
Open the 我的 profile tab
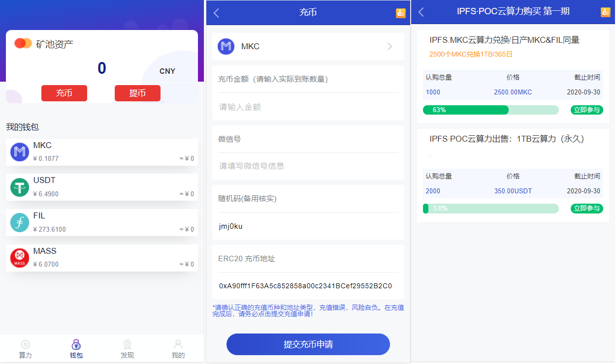178,349
